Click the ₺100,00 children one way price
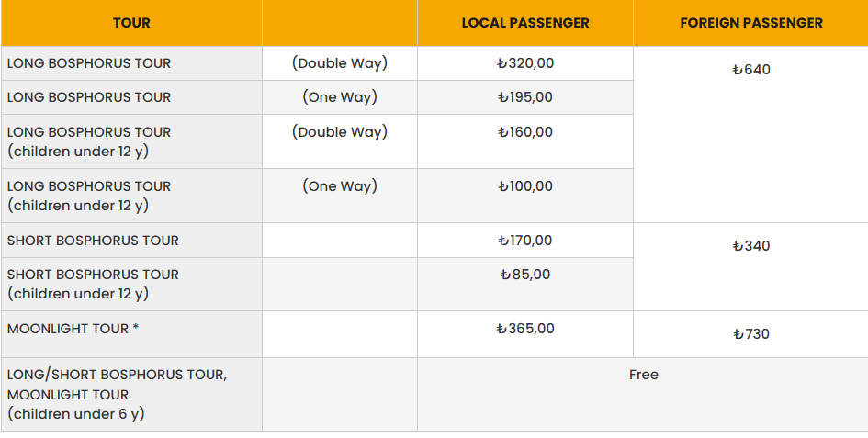This screenshot has height=438, width=868. click(x=525, y=186)
